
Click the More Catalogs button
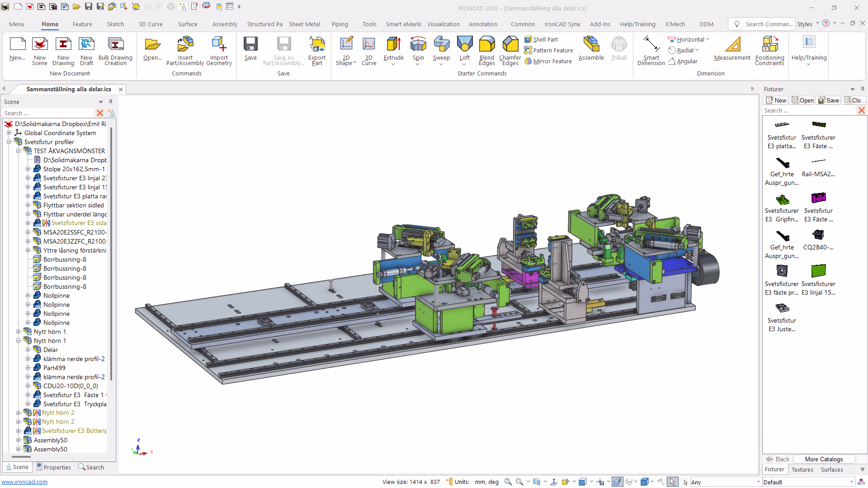[x=823, y=460]
